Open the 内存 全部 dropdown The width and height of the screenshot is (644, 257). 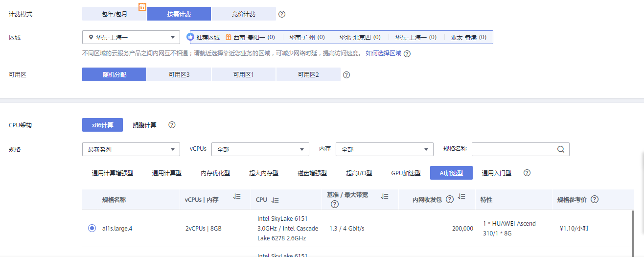pos(385,149)
